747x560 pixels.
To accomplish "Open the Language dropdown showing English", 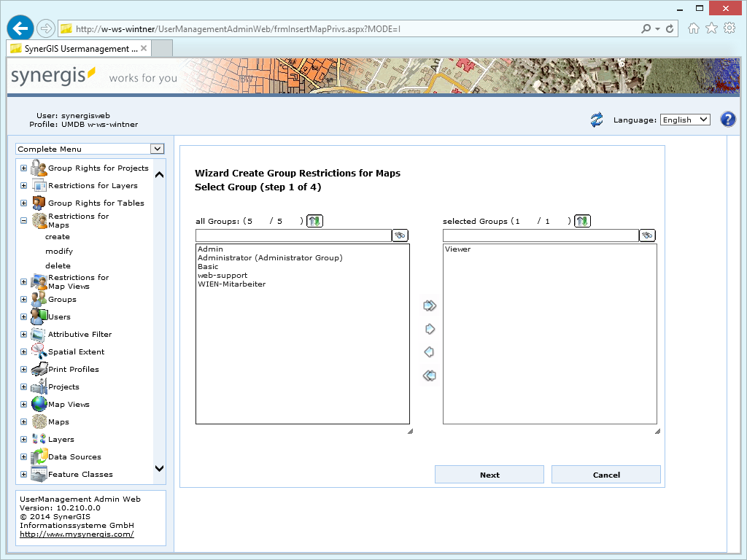I will click(x=684, y=119).
